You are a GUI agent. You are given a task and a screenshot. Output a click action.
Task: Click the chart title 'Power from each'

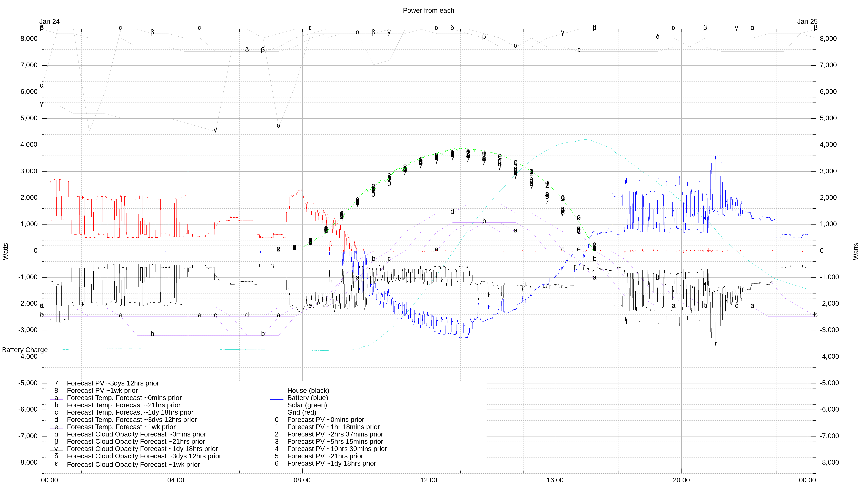click(428, 11)
